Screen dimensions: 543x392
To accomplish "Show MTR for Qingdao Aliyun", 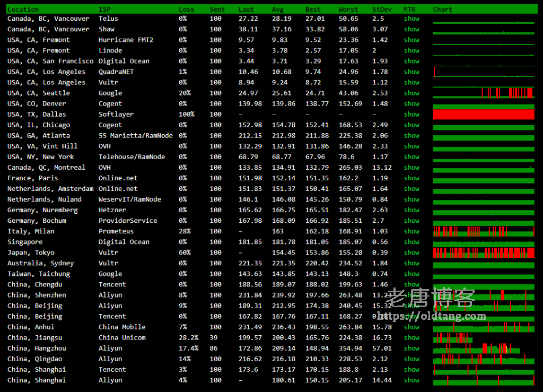I will coord(411,359).
